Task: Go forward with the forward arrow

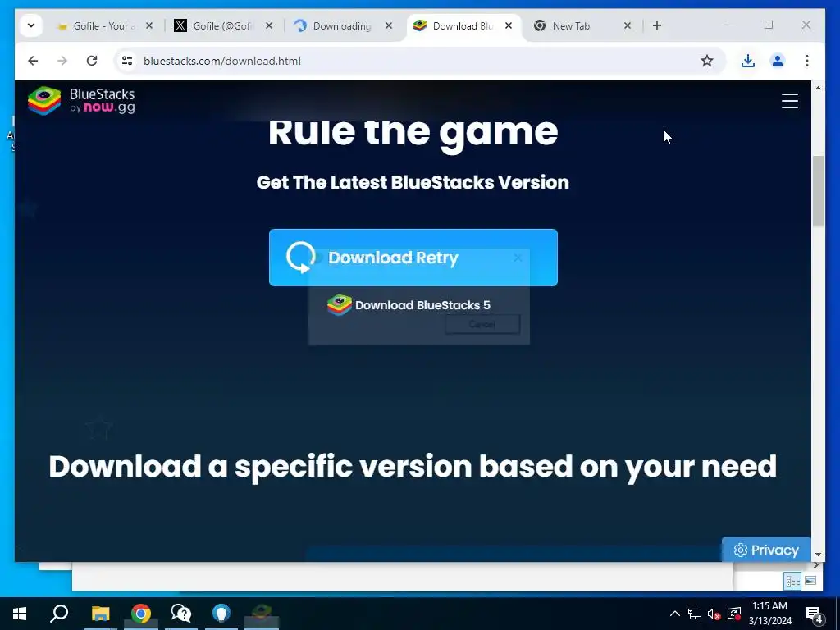Action: (x=62, y=61)
